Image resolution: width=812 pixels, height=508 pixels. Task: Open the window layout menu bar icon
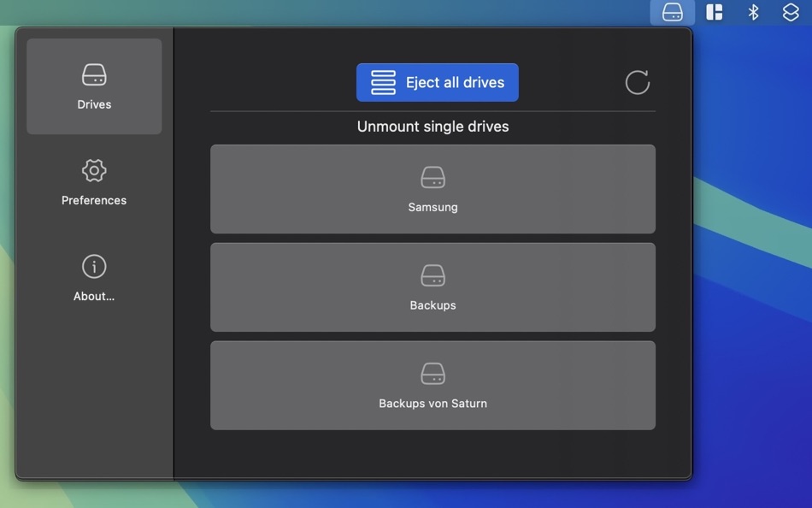coord(714,12)
